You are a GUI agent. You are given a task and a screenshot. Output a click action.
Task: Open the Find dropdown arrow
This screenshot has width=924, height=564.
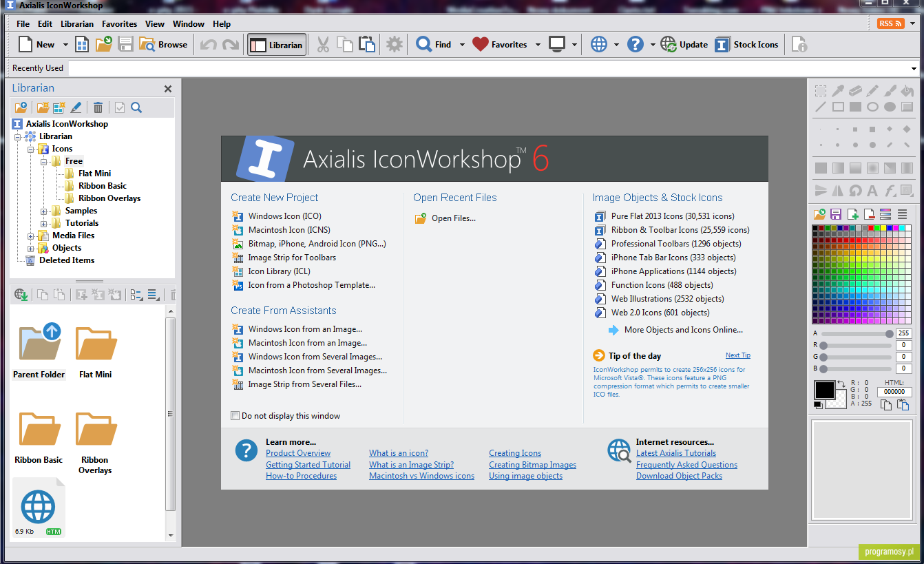click(x=462, y=45)
